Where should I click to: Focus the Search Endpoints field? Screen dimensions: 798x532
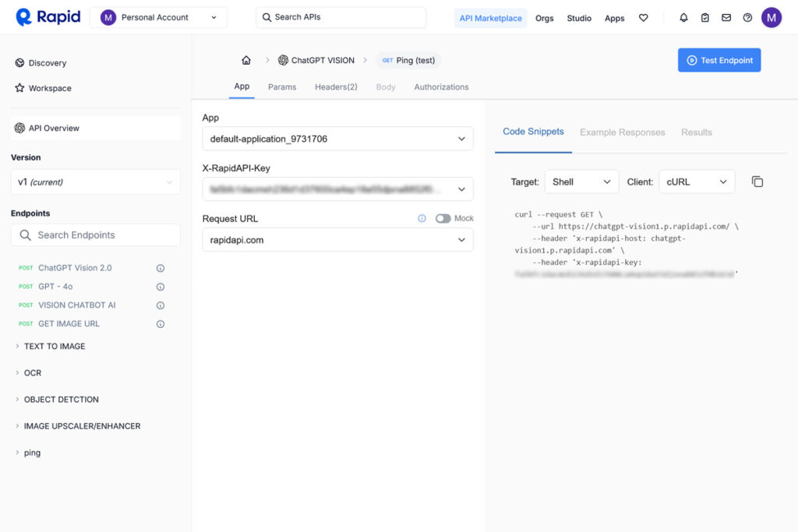(96, 235)
